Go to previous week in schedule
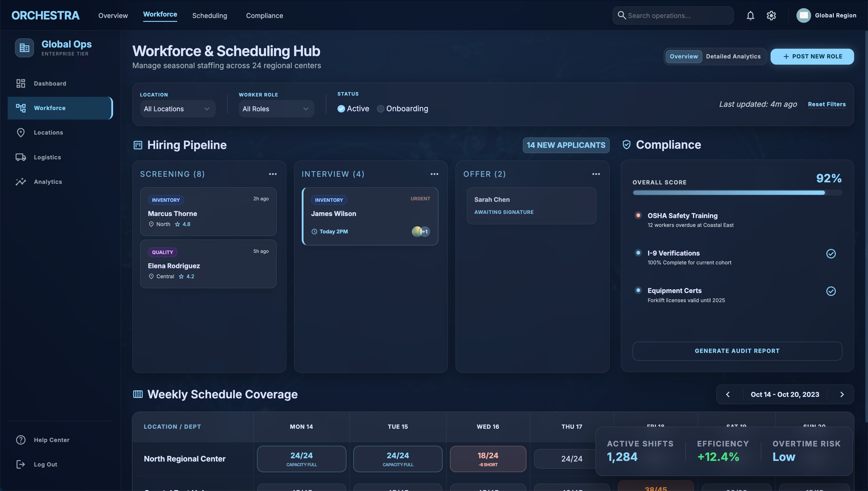 tap(728, 395)
